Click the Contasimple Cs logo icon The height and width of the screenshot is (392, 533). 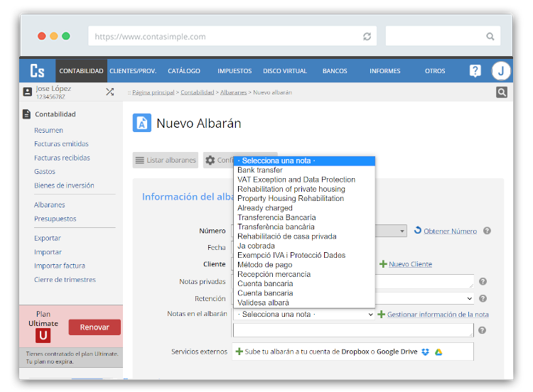[37, 71]
